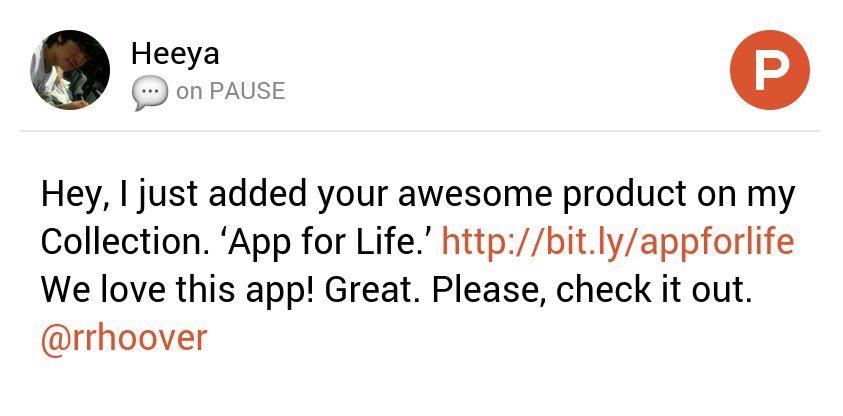Image resolution: width=843 pixels, height=416 pixels.
Task: Select the word PAUSE in header
Action: click(247, 91)
